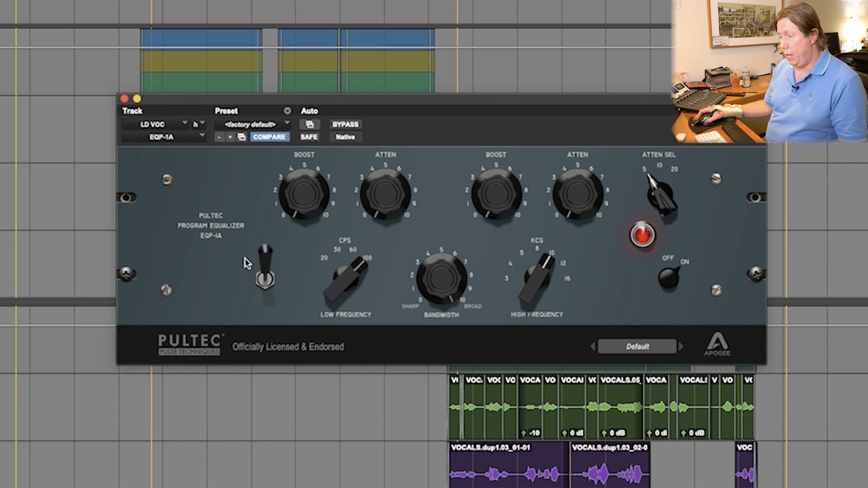868x488 pixels.
Task: Click the Apogee logo
Action: pyautogui.click(x=717, y=344)
